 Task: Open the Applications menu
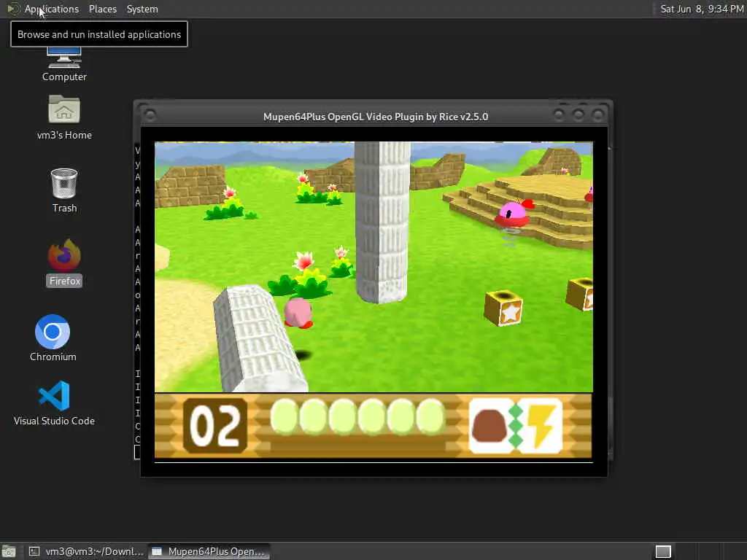coord(52,9)
